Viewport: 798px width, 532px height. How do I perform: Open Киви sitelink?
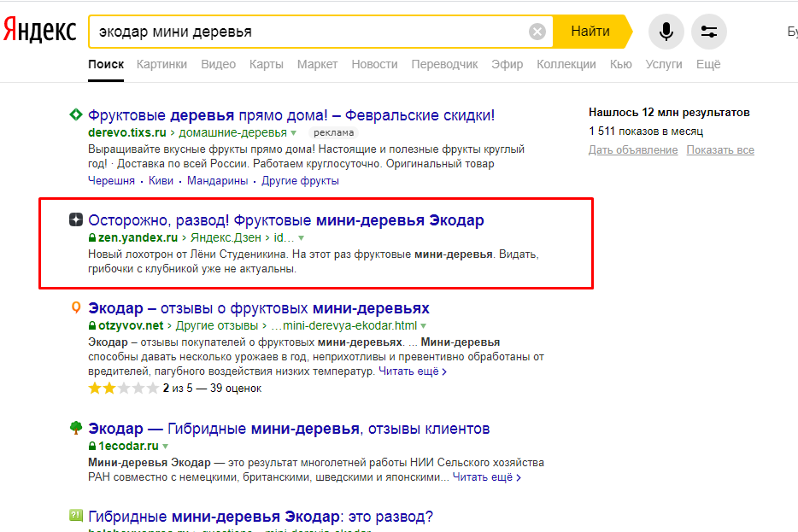pos(161,180)
